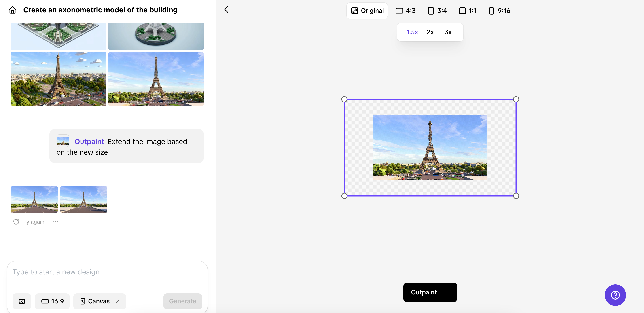Image resolution: width=644 pixels, height=313 pixels.
Task: Select the 2x scale option
Action: pos(430,32)
